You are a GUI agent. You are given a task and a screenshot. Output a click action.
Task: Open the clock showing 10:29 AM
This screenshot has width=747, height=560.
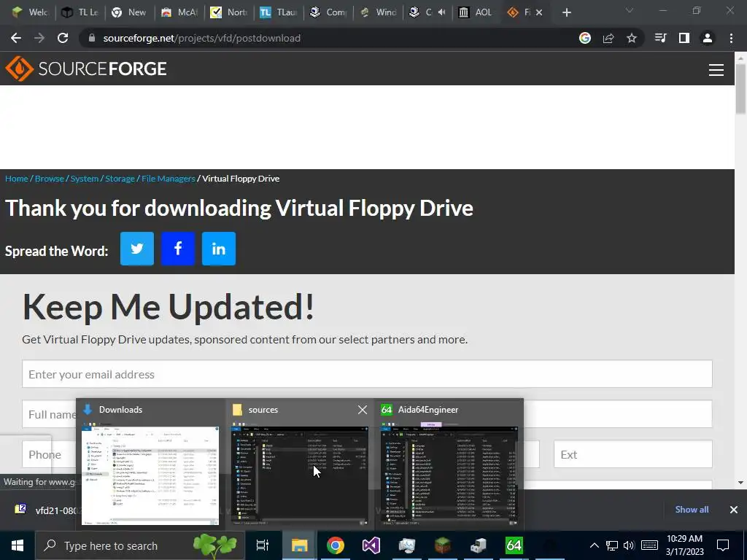click(684, 545)
